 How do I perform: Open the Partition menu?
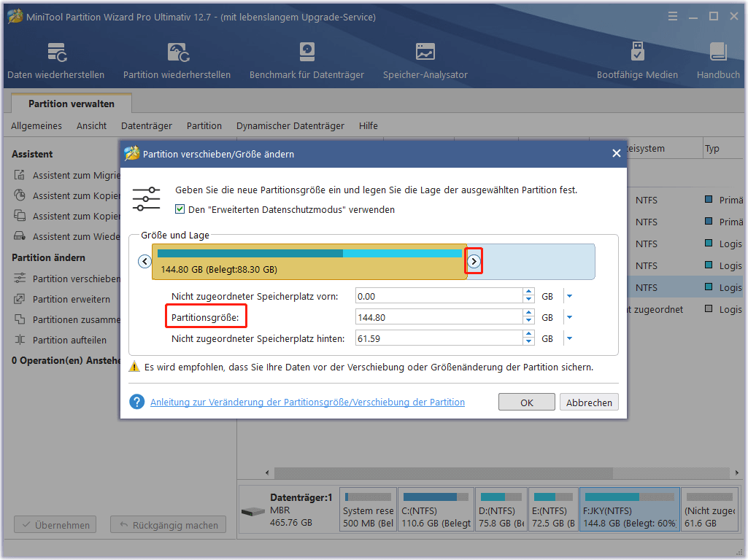[204, 126]
